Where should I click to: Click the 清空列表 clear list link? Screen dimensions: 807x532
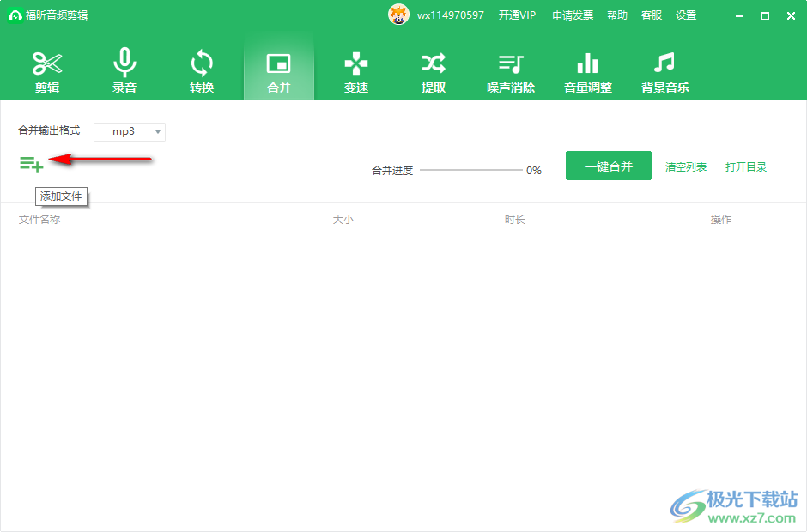pos(686,167)
